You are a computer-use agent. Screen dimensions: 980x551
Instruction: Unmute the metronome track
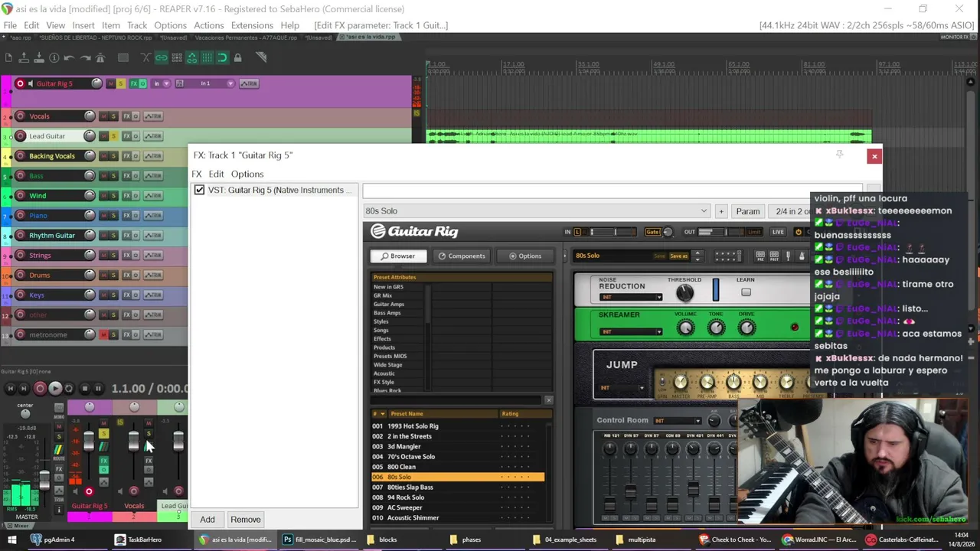click(x=103, y=335)
